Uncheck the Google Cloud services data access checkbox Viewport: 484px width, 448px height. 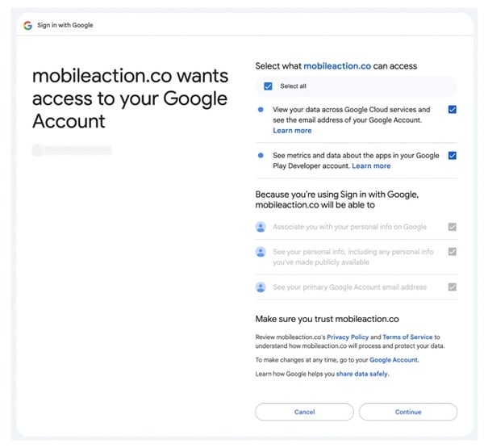point(453,109)
